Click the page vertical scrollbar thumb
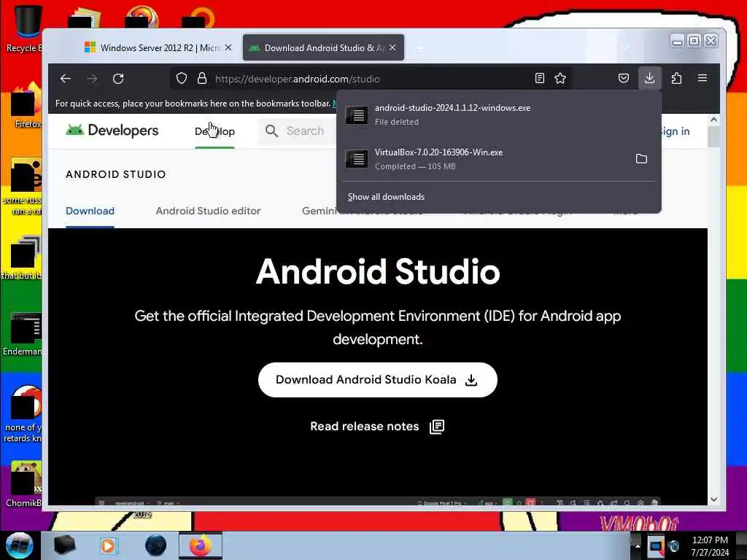Screen dimensions: 747x560 [x=713, y=136]
